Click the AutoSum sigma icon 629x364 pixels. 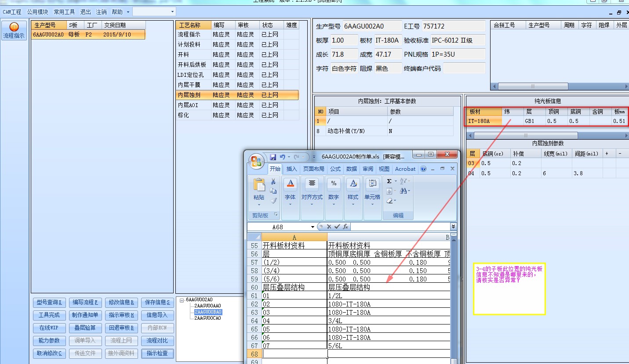coord(389,181)
